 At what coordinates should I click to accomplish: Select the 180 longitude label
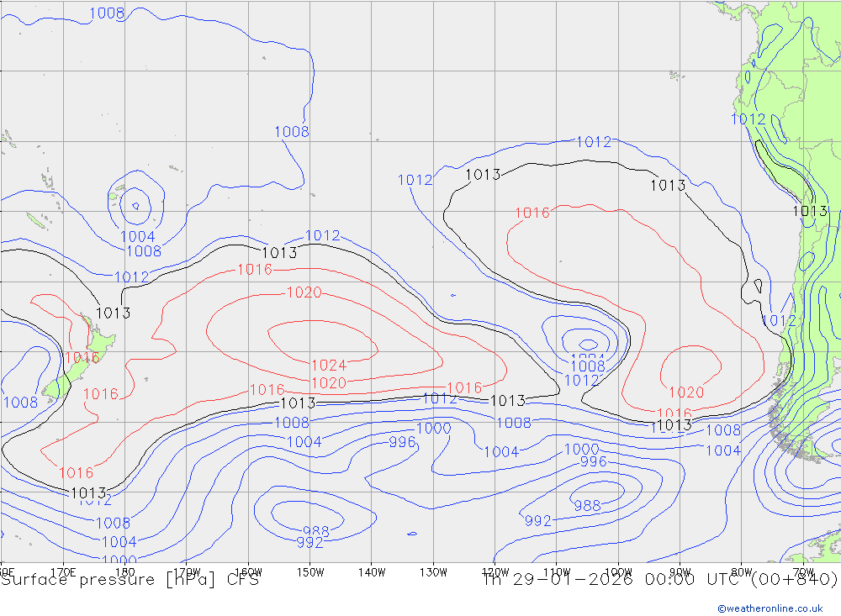pyautogui.click(x=125, y=572)
